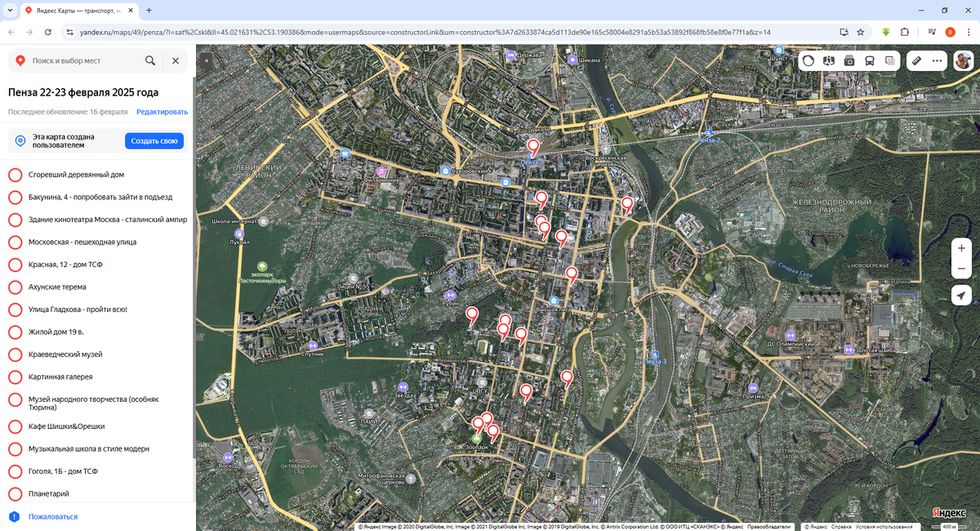Open "Здание кинотеатра Москва" list entry
Viewport: 980px width, 531px height.
click(x=98, y=220)
